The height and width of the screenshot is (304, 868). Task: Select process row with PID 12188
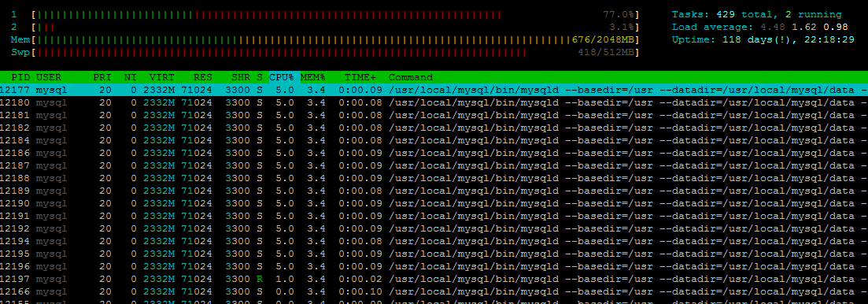(x=434, y=178)
